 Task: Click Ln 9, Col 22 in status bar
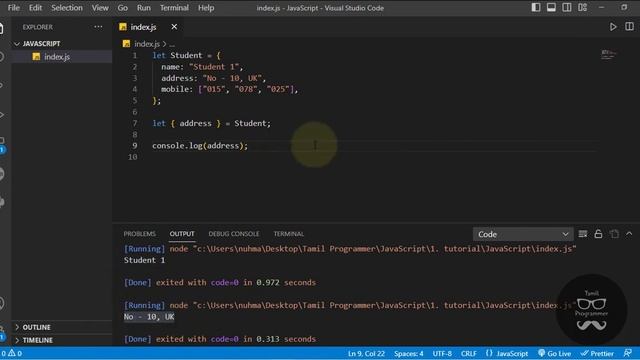(x=366, y=354)
